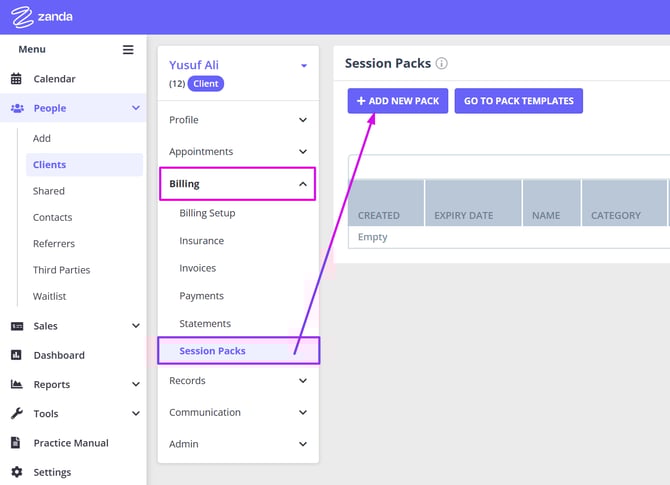Expand the Tools sidebar section

(x=136, y=414)
